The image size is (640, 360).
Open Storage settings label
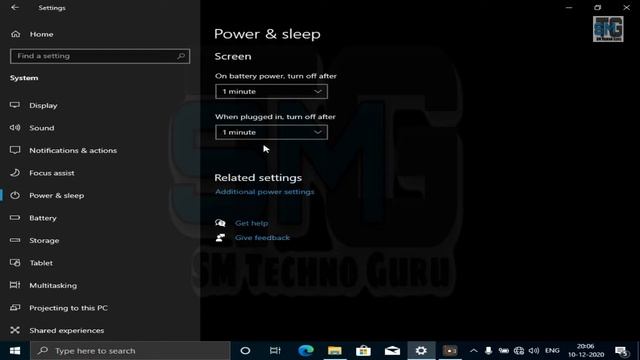[44, 240]
